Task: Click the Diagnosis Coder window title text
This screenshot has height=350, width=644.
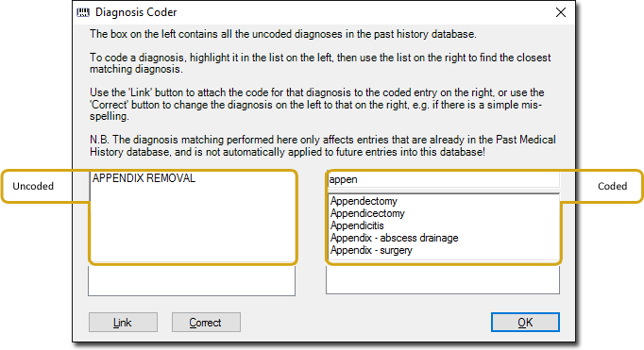Action: tap(136, 12)
